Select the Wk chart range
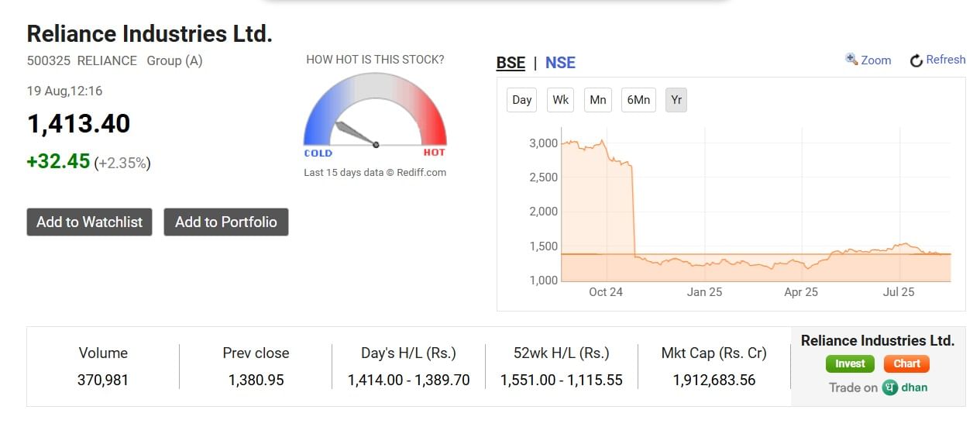This screenshot has height=427, width=980. pyautogui.click(x=560, y=100)
